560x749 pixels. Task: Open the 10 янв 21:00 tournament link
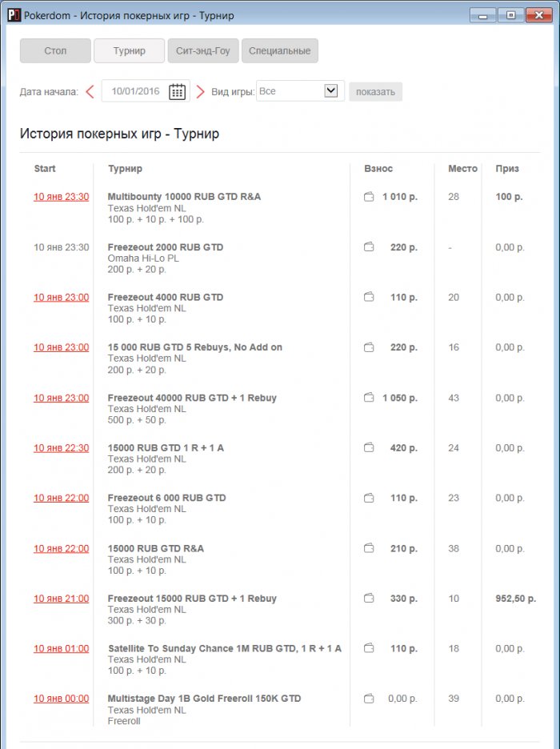(x=60, y=599)
